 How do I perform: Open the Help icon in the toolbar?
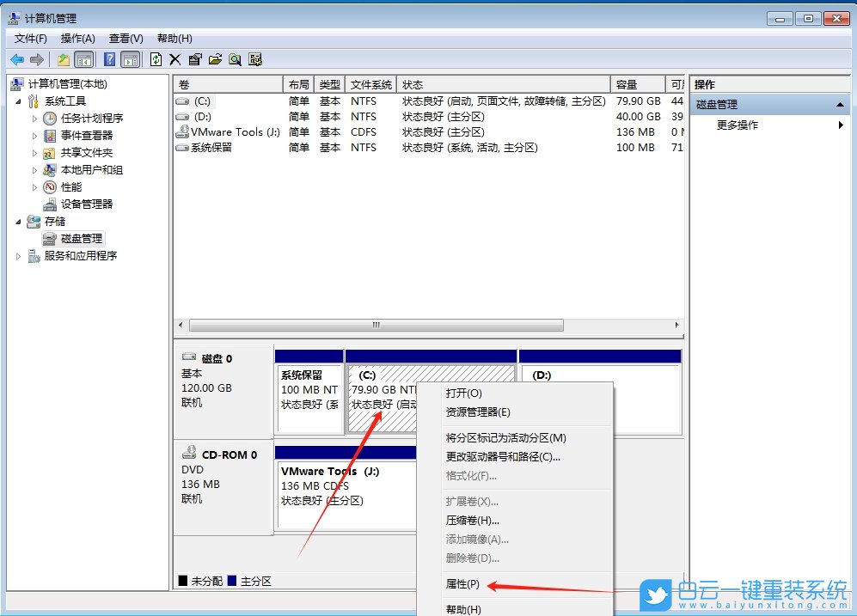pos(110,58)
